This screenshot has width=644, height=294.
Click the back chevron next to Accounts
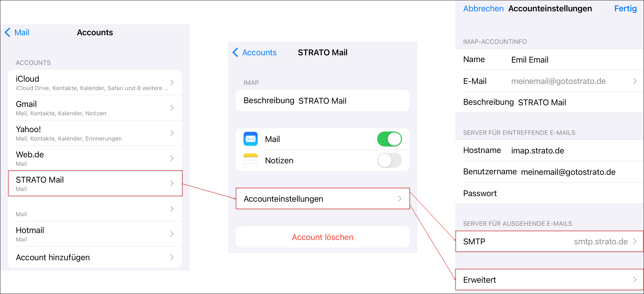[235, 52]
